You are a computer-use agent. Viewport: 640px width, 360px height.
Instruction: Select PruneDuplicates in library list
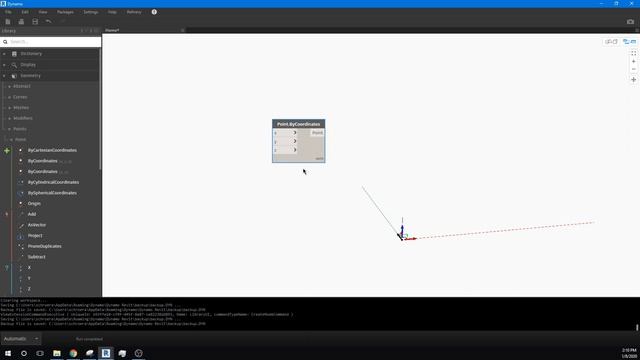(x=44, y=246)
